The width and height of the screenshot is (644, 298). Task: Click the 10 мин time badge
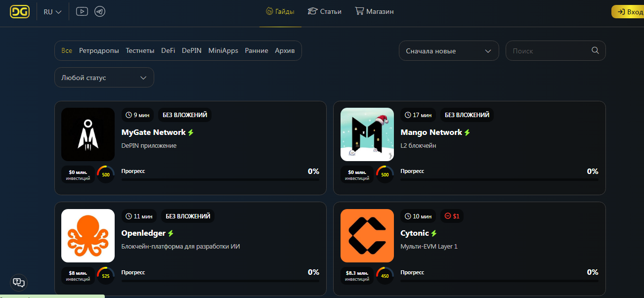pyautogui.click(x=418, y=216)
